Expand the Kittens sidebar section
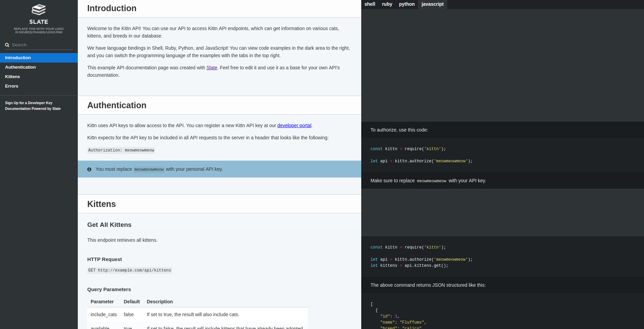Screen dimensions: 644x329 pyautogui.click(x=13, y=77)
